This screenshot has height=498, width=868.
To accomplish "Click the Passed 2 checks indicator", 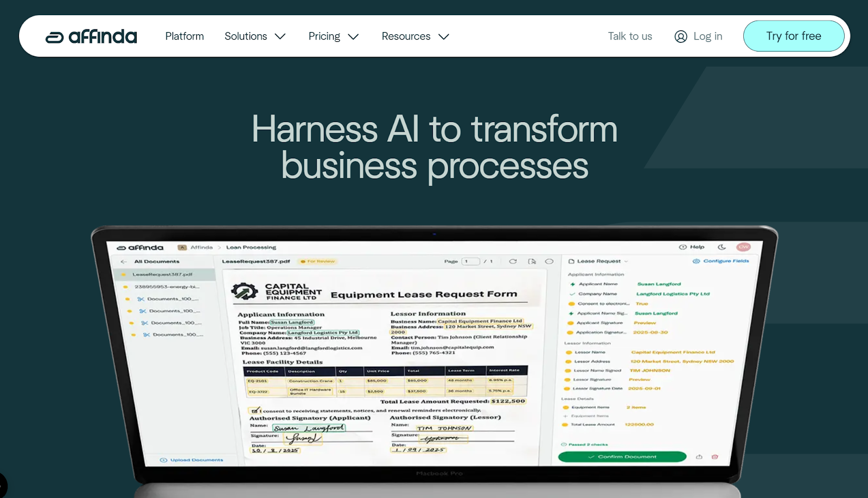I will coord(584,444).
